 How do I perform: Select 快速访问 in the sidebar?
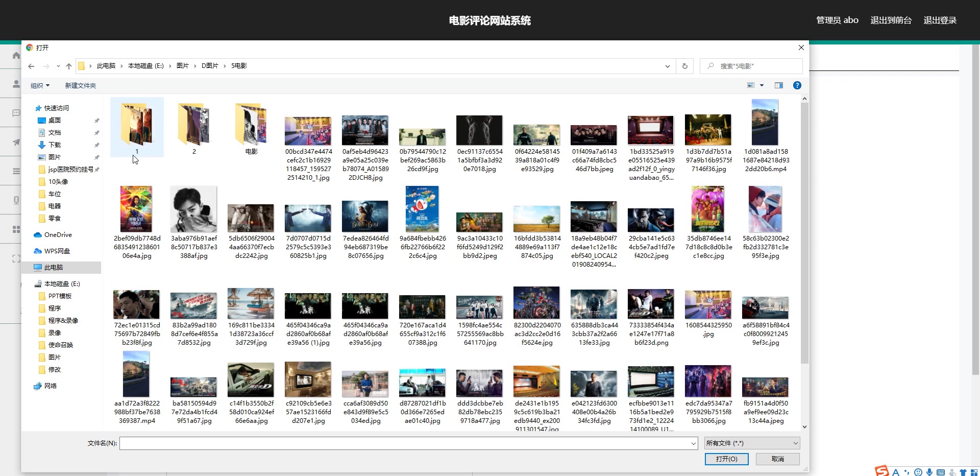56,108
